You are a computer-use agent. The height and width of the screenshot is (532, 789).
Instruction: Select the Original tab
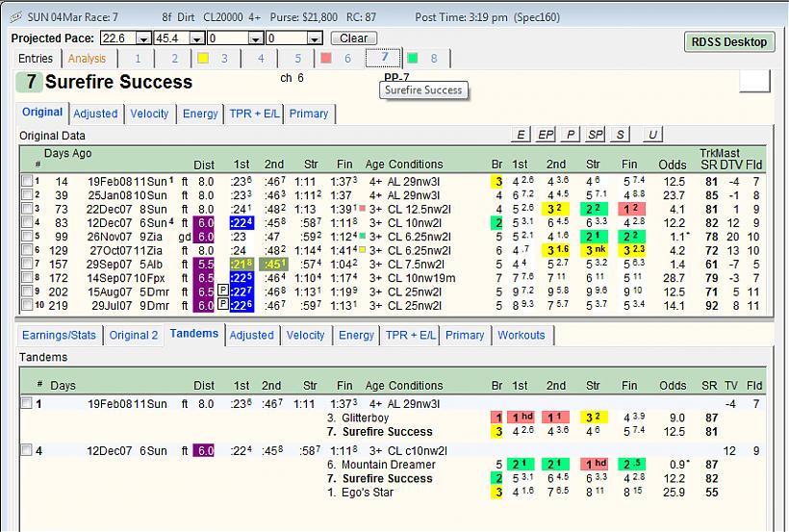coord(42,113)
